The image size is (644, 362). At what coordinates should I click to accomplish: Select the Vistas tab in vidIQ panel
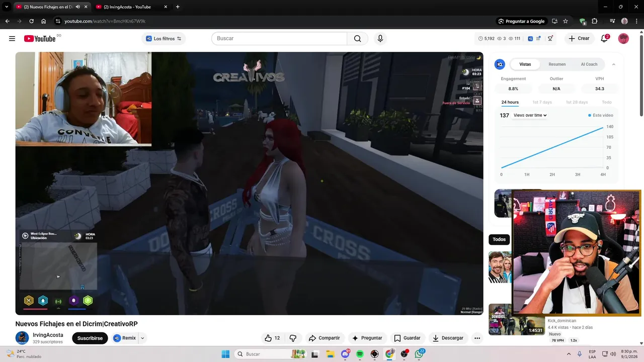tap(525, 64)
